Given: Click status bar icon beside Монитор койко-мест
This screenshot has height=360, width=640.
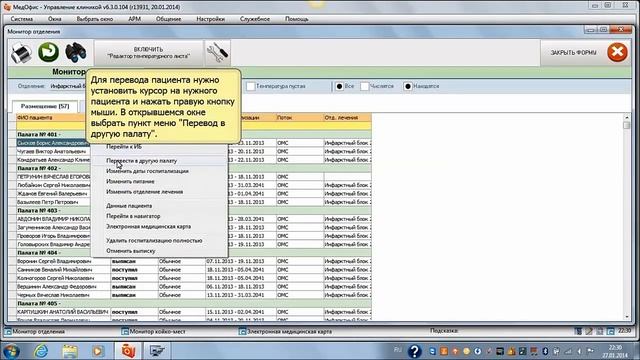Looking at the screenshot, I should [x=125, y=332].
